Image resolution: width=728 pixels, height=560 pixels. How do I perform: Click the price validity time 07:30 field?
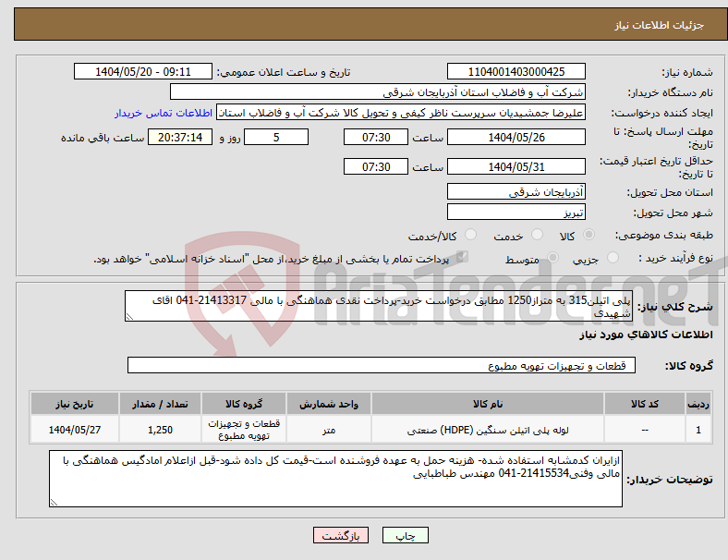376,166
